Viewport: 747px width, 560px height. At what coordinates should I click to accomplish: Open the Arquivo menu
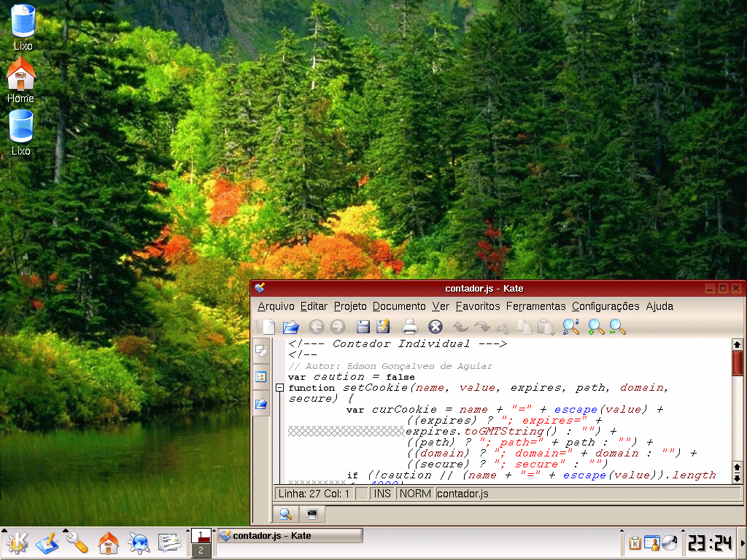(x=276, y=306)
